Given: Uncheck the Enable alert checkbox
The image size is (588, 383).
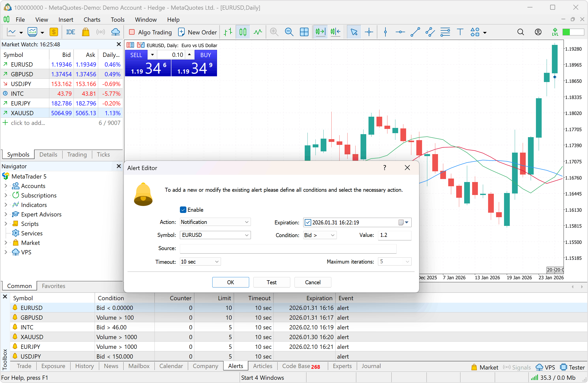Looking at the screenshot, I should click(183, 210).
